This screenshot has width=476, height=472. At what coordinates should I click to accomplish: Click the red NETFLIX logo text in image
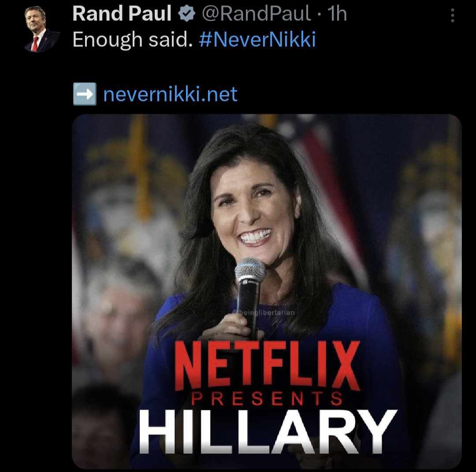pos(267,365)
